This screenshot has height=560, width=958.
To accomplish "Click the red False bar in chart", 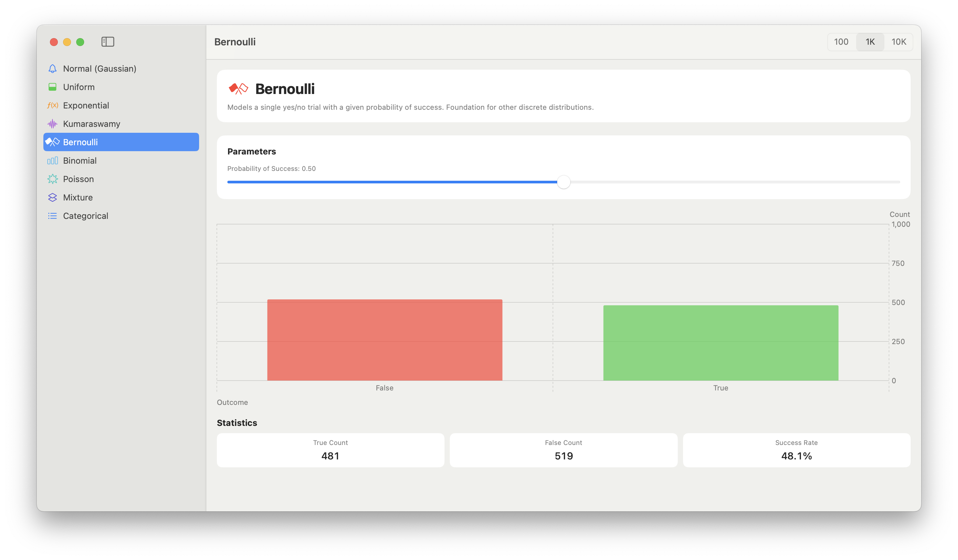I will 384,340.
